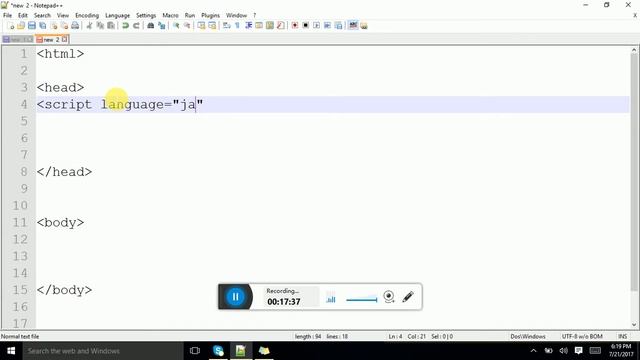Toggle INS mode in status bar
Image resolution: width=640 pixels, height=360 pixels.
[x=622, y=336]
